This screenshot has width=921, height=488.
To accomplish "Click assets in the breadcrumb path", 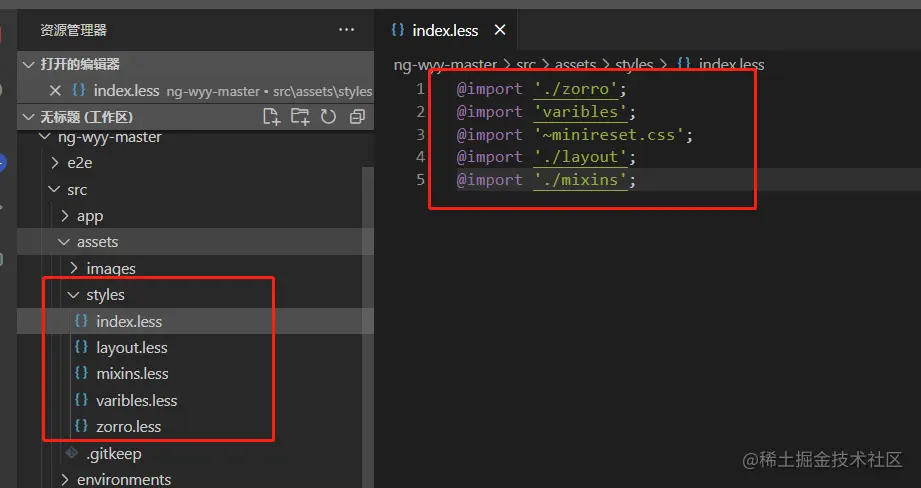I will point(576,64).
